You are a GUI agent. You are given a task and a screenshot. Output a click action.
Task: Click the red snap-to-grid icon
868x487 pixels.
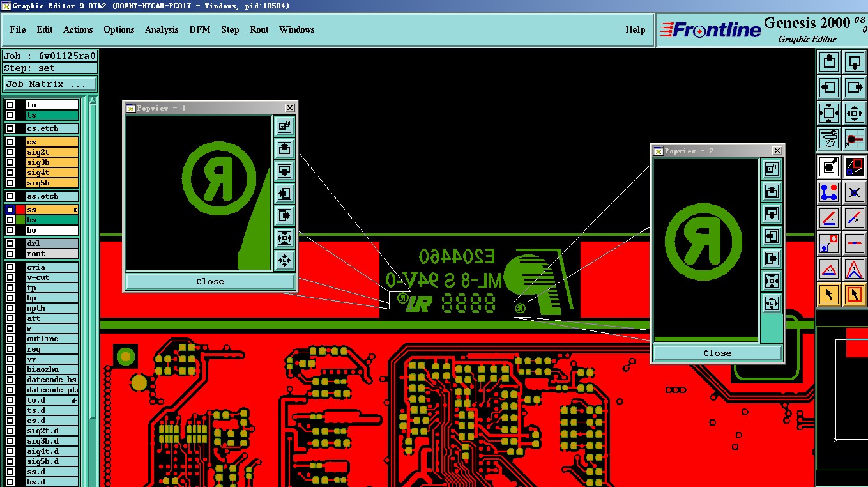point(855,139)
